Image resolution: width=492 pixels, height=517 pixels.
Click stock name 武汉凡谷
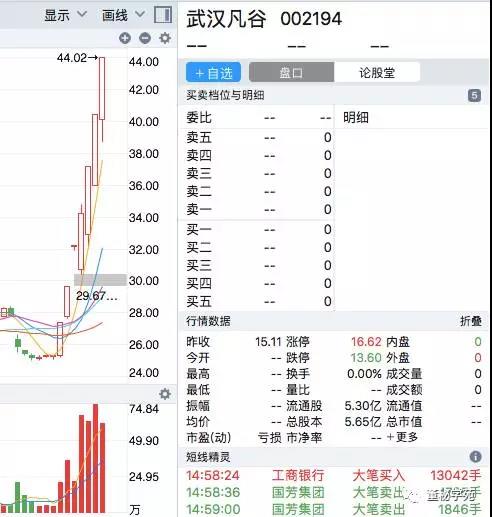click(x=227, y=19)
